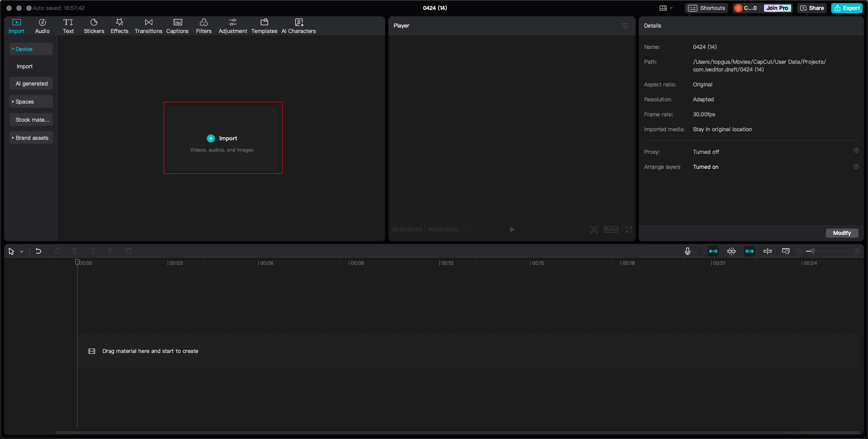Open the C...0 account menu
This screenshot has width=868, height=439.
(746, 8)
